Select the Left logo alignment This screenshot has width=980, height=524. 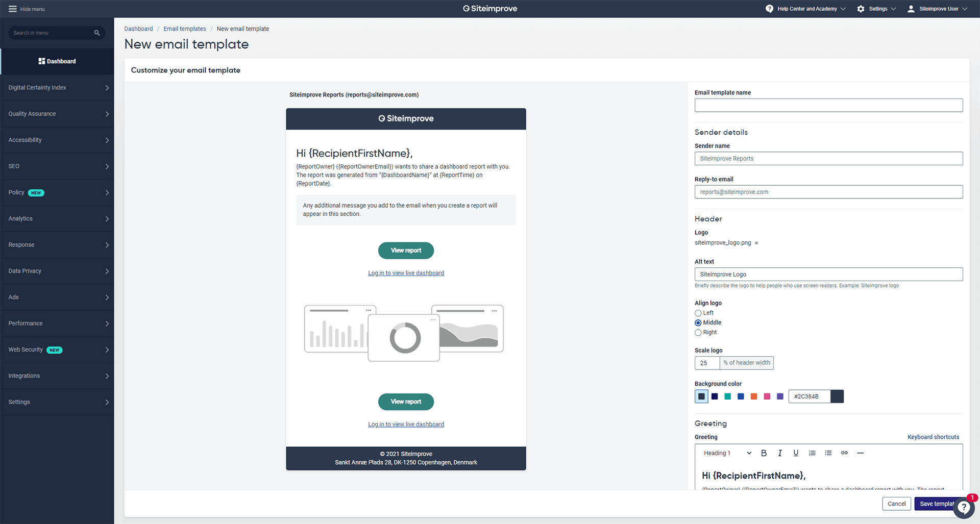click(698, 313)
